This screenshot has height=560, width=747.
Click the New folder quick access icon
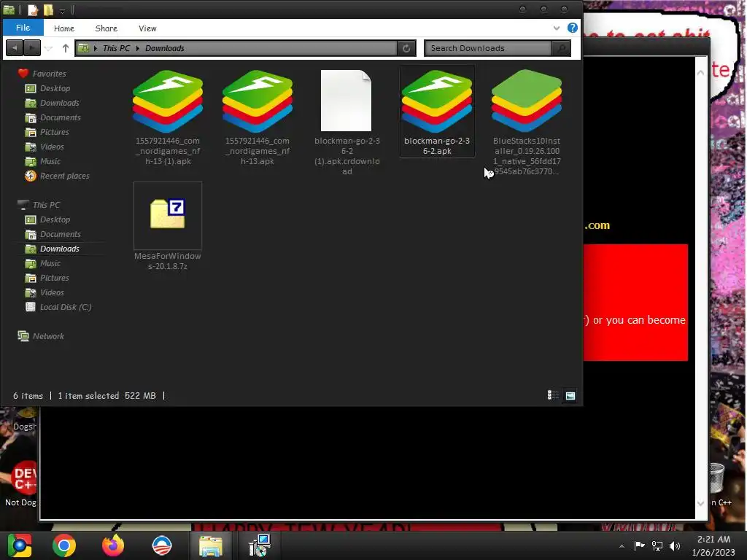pyautogui.click(x=48, y=9)
